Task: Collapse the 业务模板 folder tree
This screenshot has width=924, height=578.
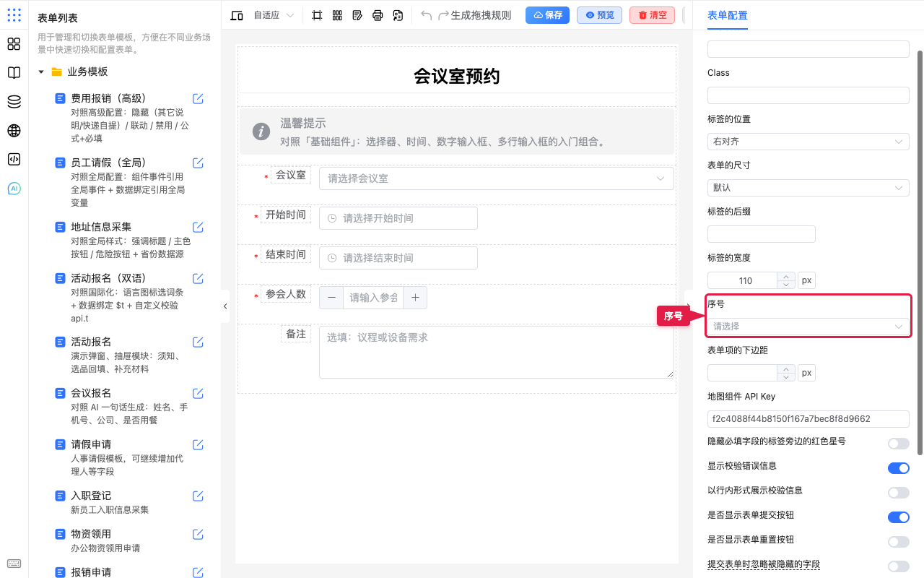Action: coord(41,72)
